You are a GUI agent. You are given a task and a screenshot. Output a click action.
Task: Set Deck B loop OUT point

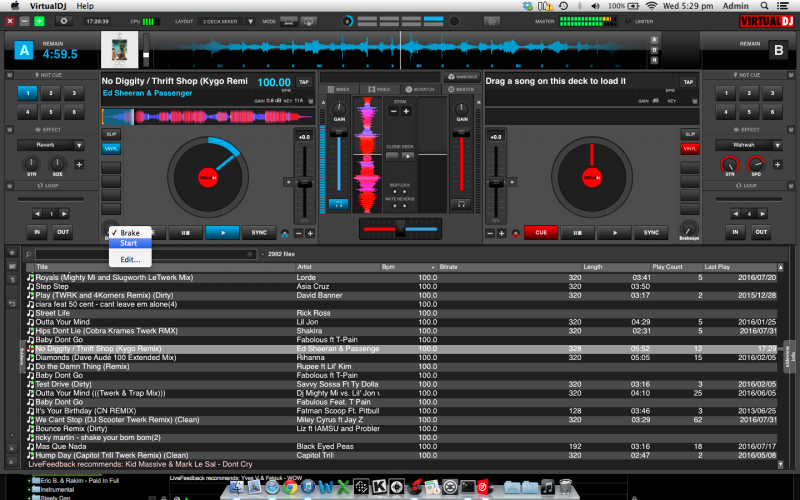pyautogui.click(x=761, y=232)
